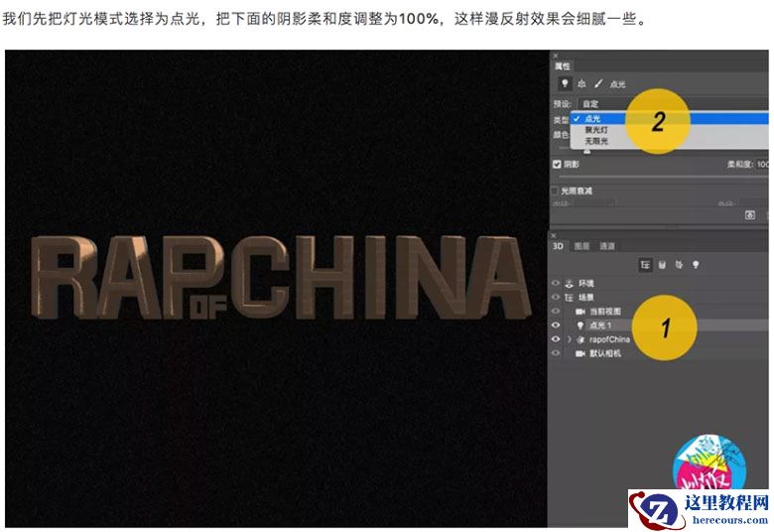Click the shadow softness slider track
The width and height of the screenshot is (774, 532).
pos(662,177)
